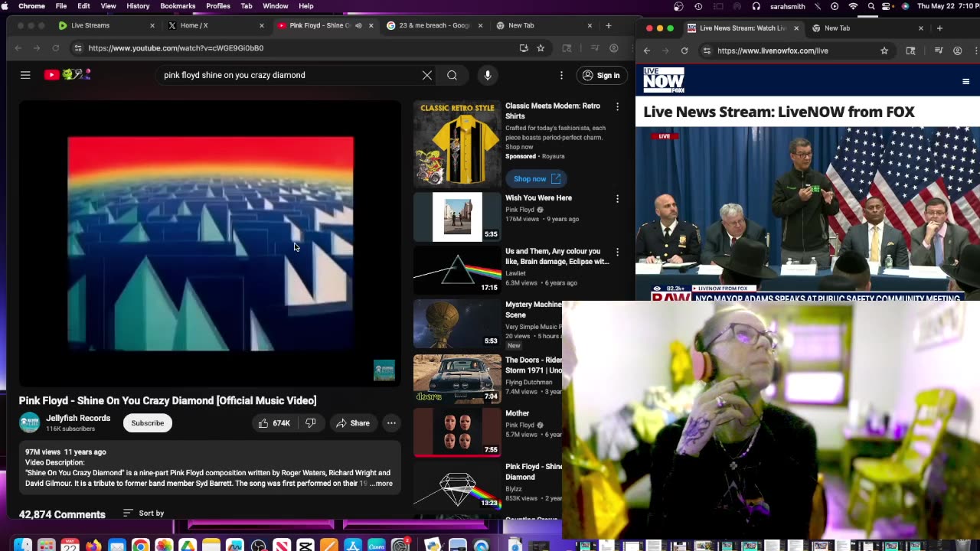980x551 pixels.
Task: Switch to New Tab in the FOX window
Action: coord(838,28)
